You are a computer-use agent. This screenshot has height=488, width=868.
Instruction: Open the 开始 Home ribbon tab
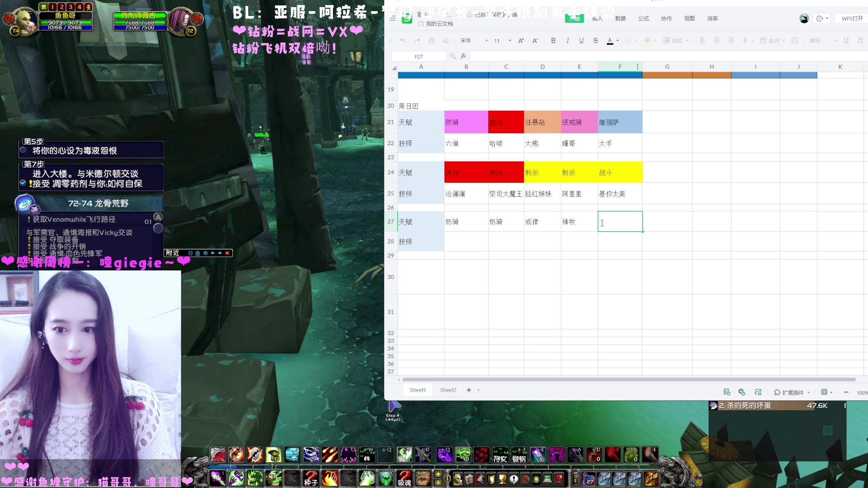click(574, 18)
